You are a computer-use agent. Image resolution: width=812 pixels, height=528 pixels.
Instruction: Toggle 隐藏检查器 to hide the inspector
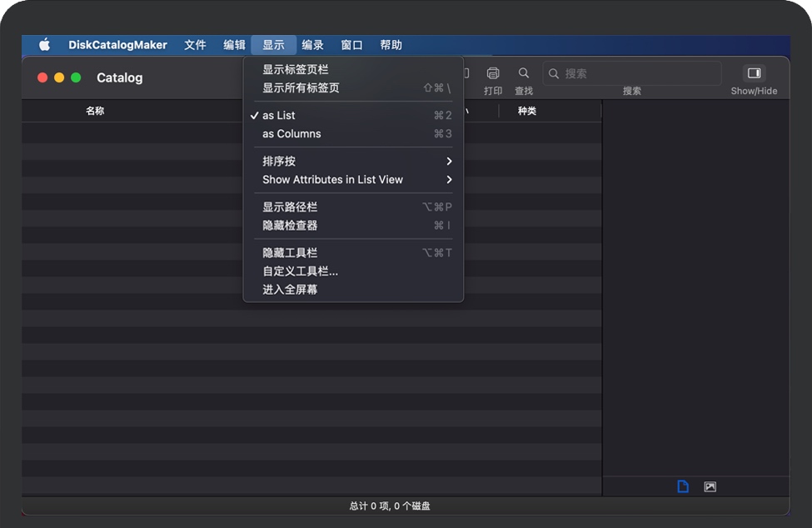click(290, 226)
